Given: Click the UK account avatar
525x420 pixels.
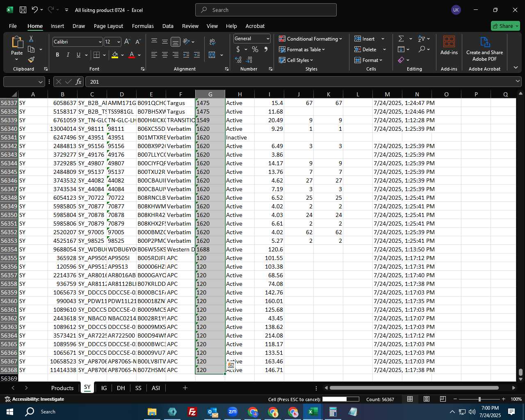Looking at the screenshot, I should [456, 10].
